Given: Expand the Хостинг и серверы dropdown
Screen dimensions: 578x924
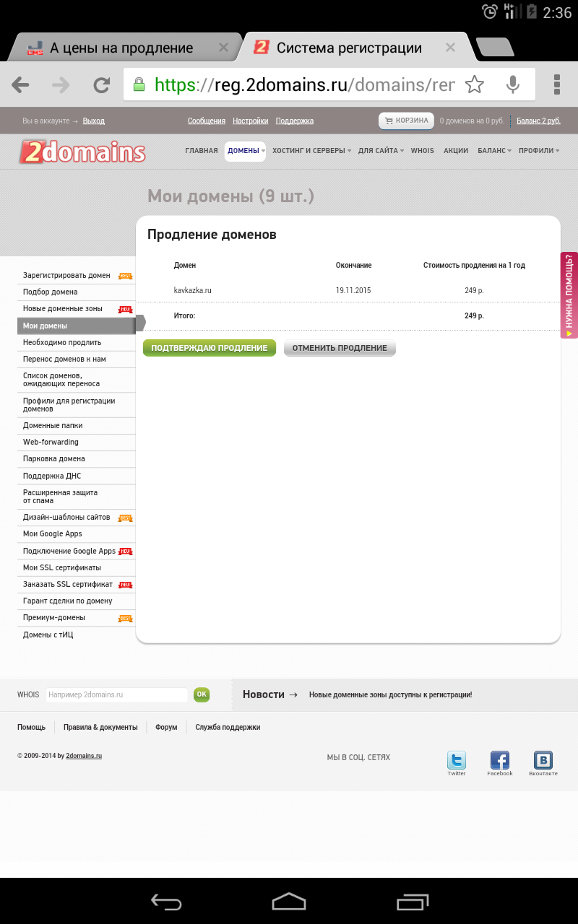Looking at the screenshot, I should [x=311, y=151].
